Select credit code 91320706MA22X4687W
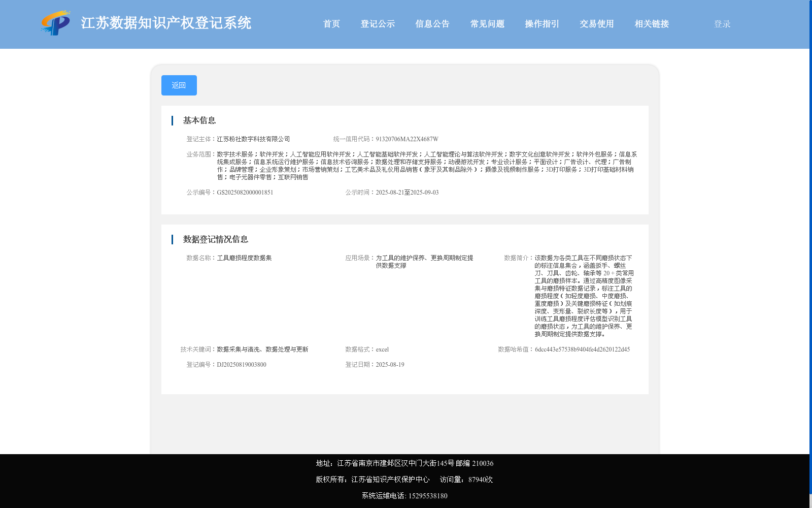 [407, 139]
